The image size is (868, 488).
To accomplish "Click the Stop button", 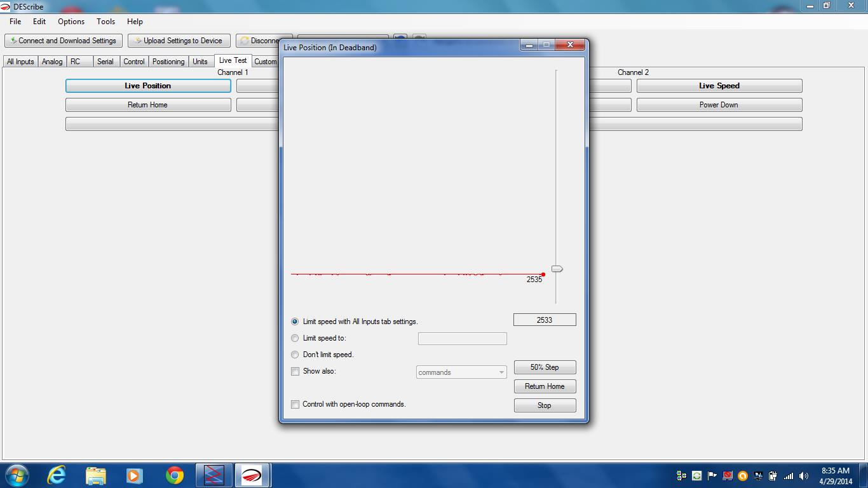I will pos(545,405).
